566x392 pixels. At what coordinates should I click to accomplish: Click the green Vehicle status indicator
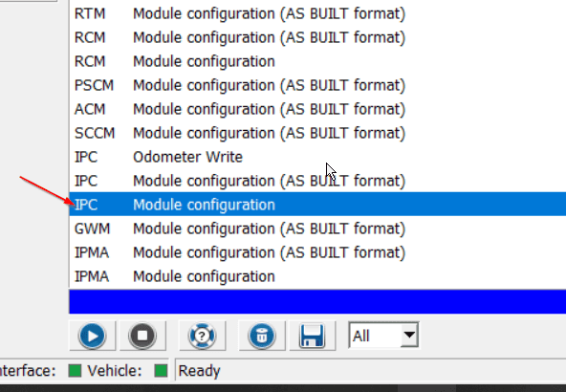coord(161,371)
